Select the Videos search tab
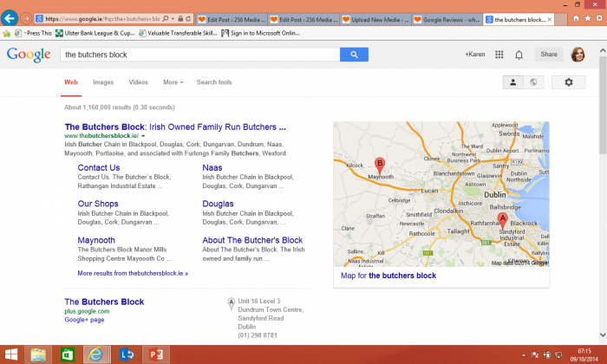 pyautogui.click(x=138, y=82)
